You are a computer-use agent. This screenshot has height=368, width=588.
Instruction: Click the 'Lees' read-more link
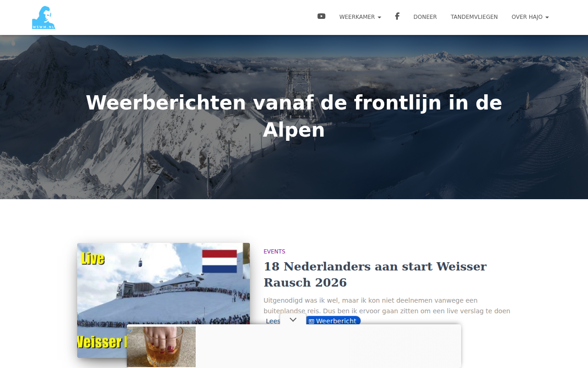(x=273, y=321)
